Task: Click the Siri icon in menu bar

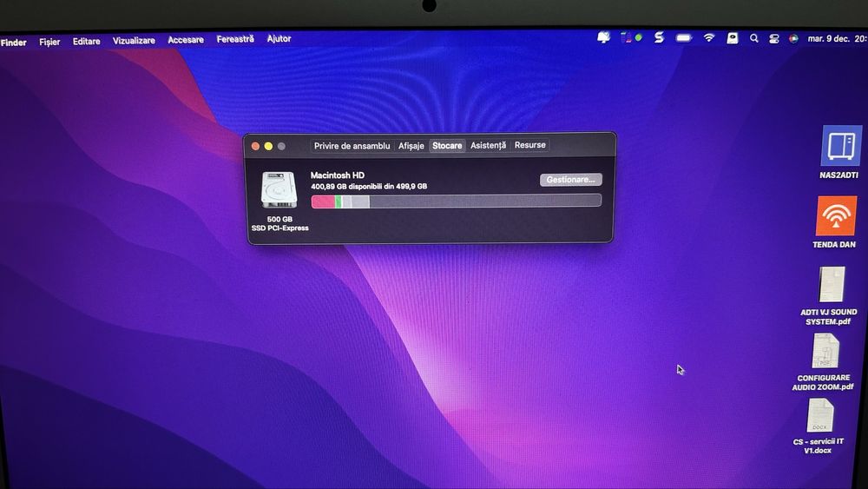Action: point(794,39)
